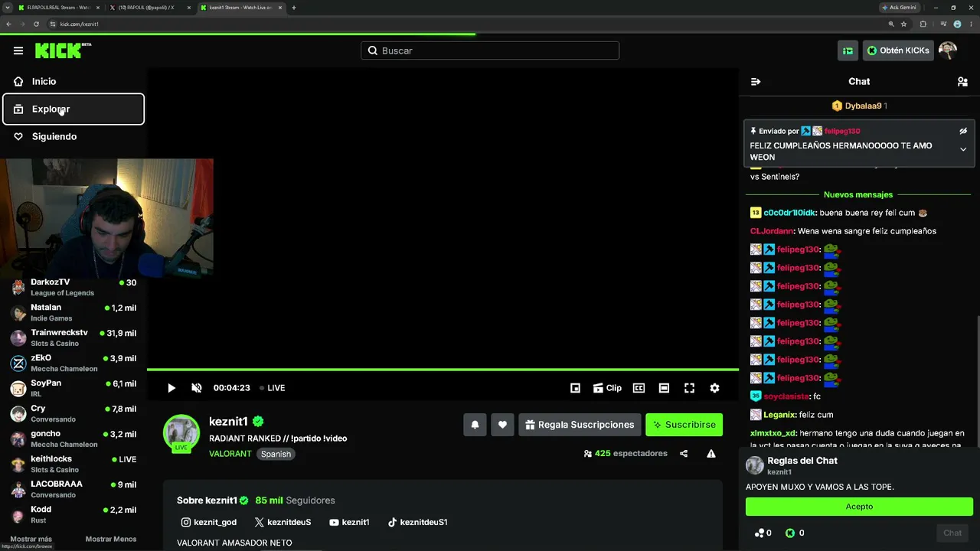Click soyclasista username in chat
980x551 pixels.
pos(786,396)
